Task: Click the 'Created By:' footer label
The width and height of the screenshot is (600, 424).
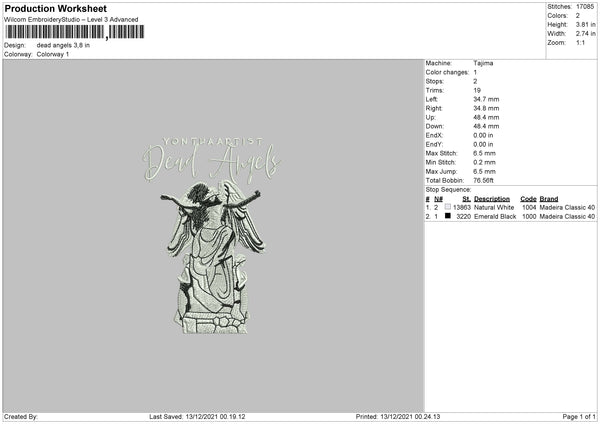Action: [x=21, y=416]
